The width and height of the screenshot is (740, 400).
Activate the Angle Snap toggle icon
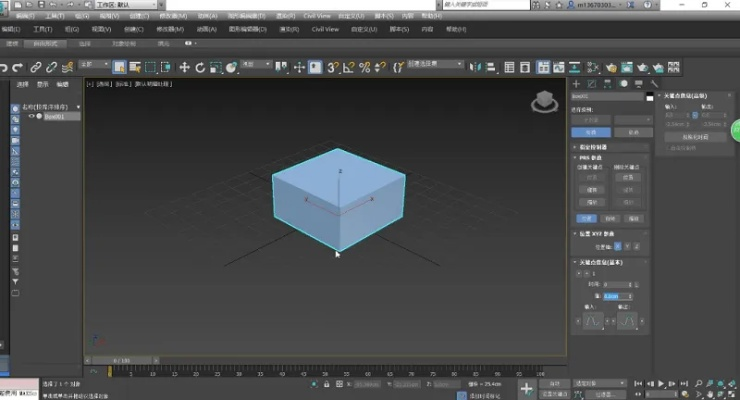(x=349, y=68)
